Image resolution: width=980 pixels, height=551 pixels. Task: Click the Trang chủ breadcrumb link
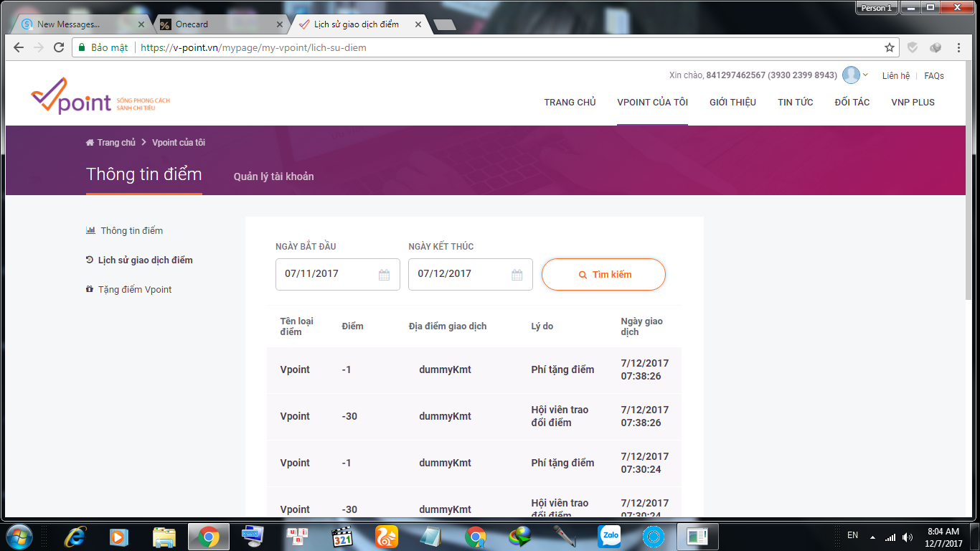pyautogui.click(x=110, y=143)
